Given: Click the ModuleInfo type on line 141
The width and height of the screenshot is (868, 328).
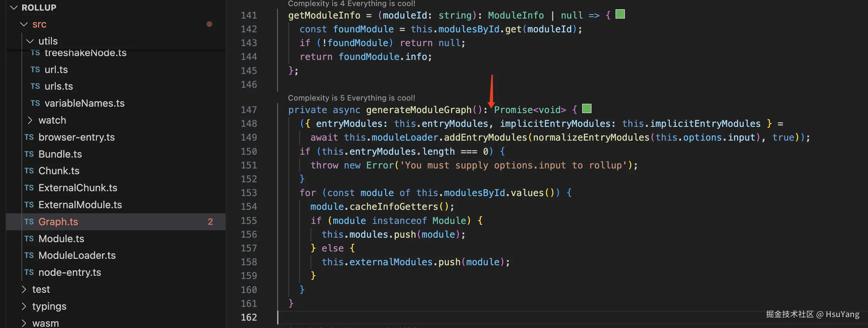Looking at the screenshot, I should 516,15.
